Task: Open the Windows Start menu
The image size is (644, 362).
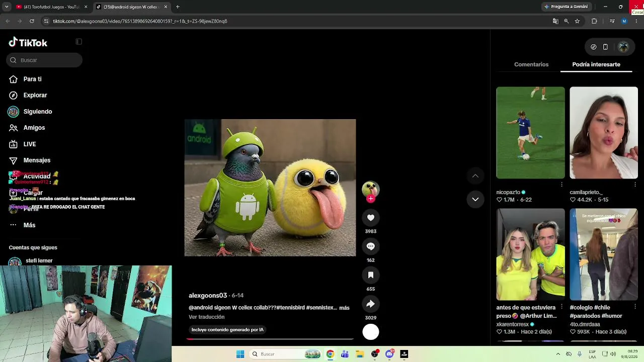Action: (240, 354)
